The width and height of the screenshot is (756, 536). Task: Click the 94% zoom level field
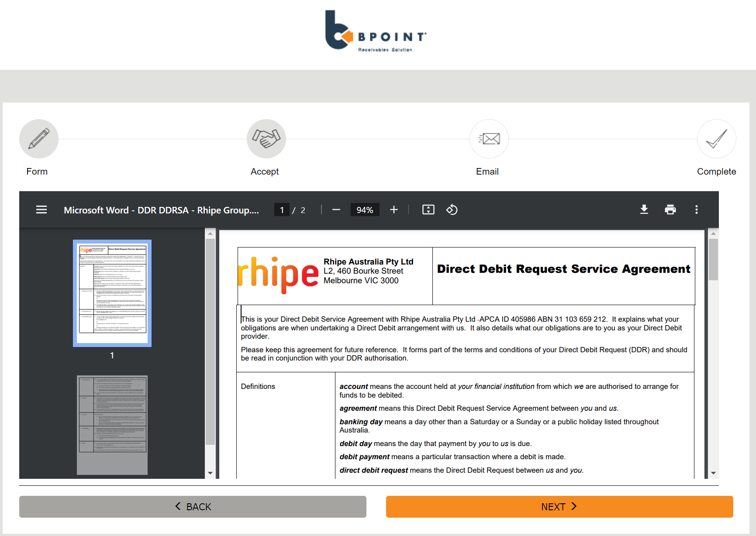click(365, 210)
